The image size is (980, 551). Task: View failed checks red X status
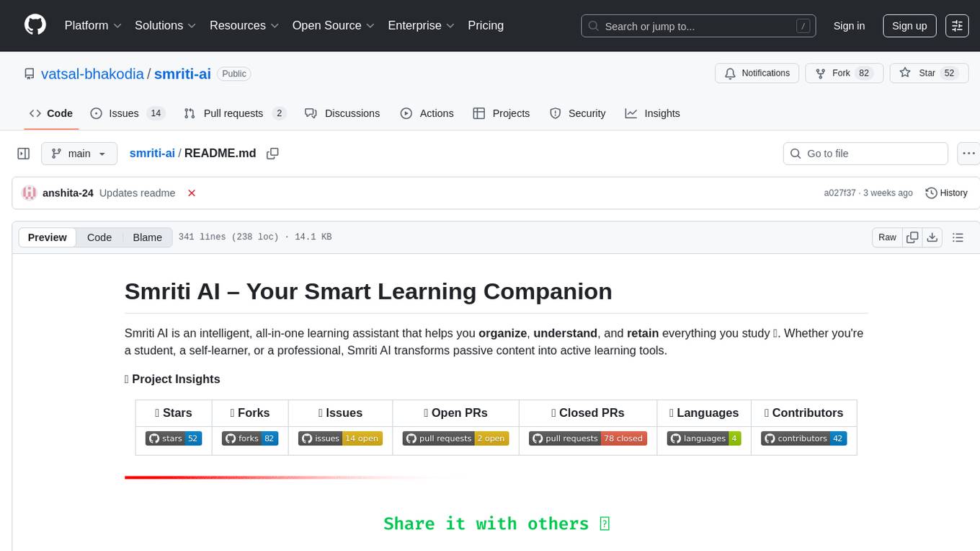[192, 193]
